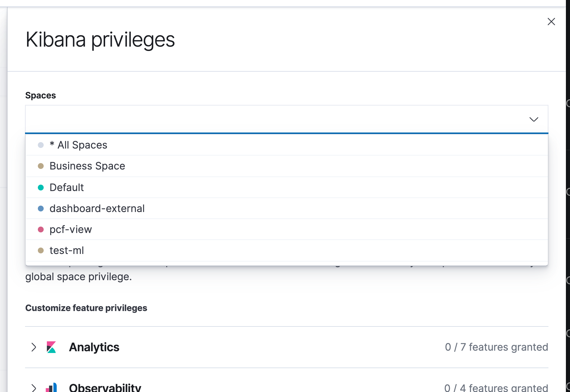Image resolution: width=570 pixels, height=392 pixels.
Task: Click the pink dot beside pcf-view
Action: 41,229
